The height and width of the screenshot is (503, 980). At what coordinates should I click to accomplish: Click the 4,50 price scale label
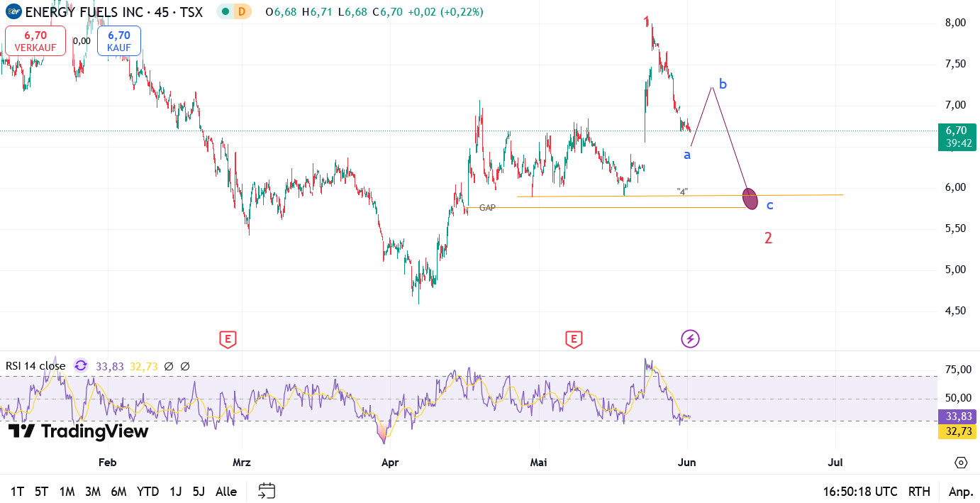[x=956, y=311]
